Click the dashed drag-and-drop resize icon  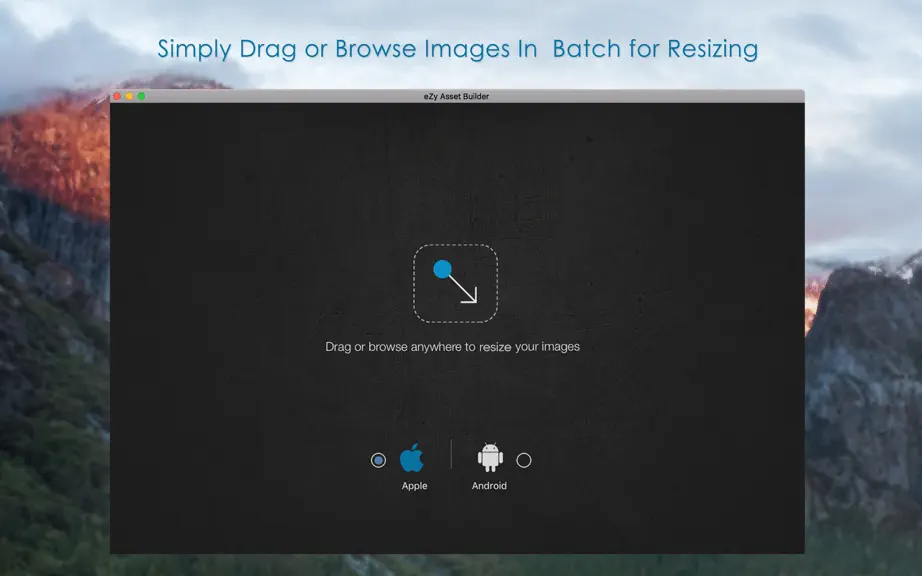pyautogui.click(x=456, y=283)
